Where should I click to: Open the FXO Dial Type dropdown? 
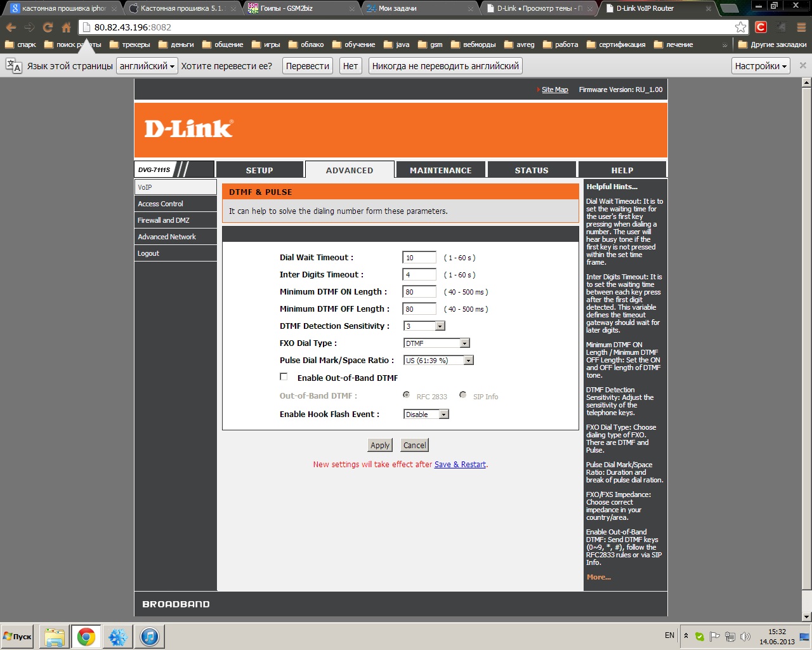[x=436, y=343]
